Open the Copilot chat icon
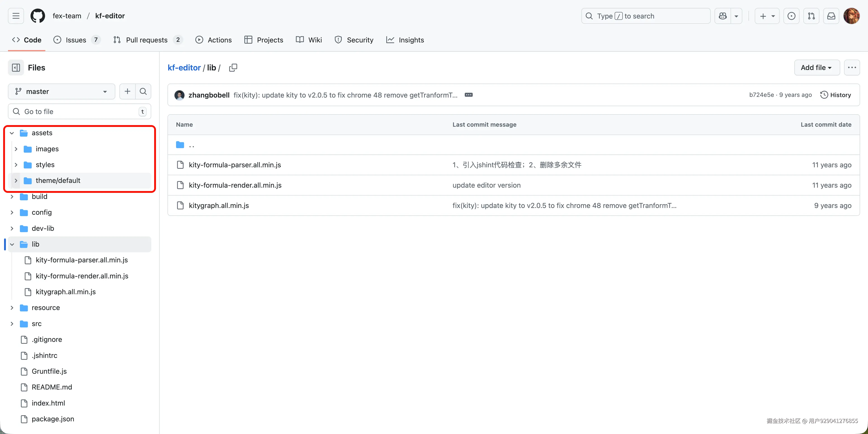 pyautogui.click(x=722, y=16)
